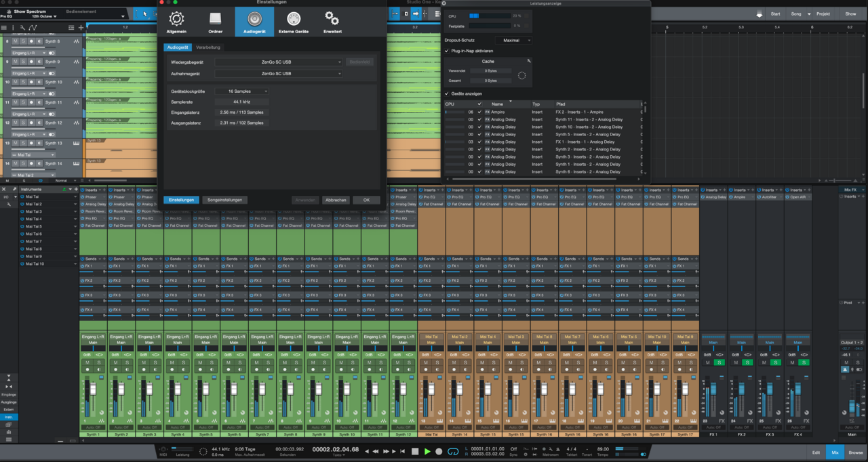Image resolution: width=868 pixels, height=462 pixels.
Task: Click the monitor button on Synth 12 track
Action: (39, 123)
